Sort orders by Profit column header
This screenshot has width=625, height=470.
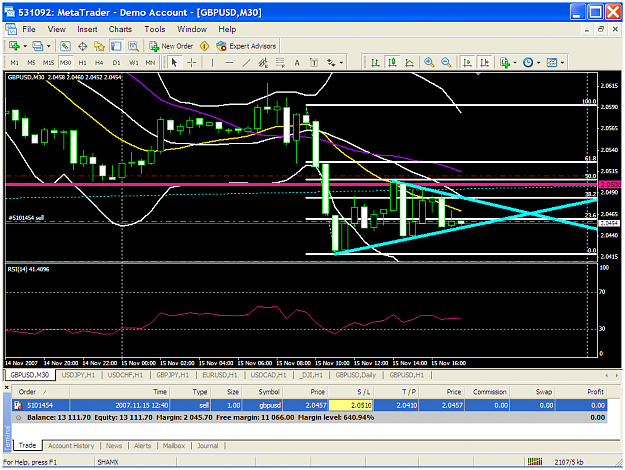tap(581, 392)
